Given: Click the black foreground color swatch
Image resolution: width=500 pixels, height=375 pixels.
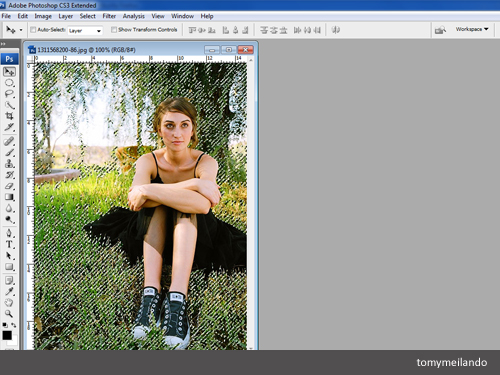Looking at the screenshot, I should tap(7, 335).
